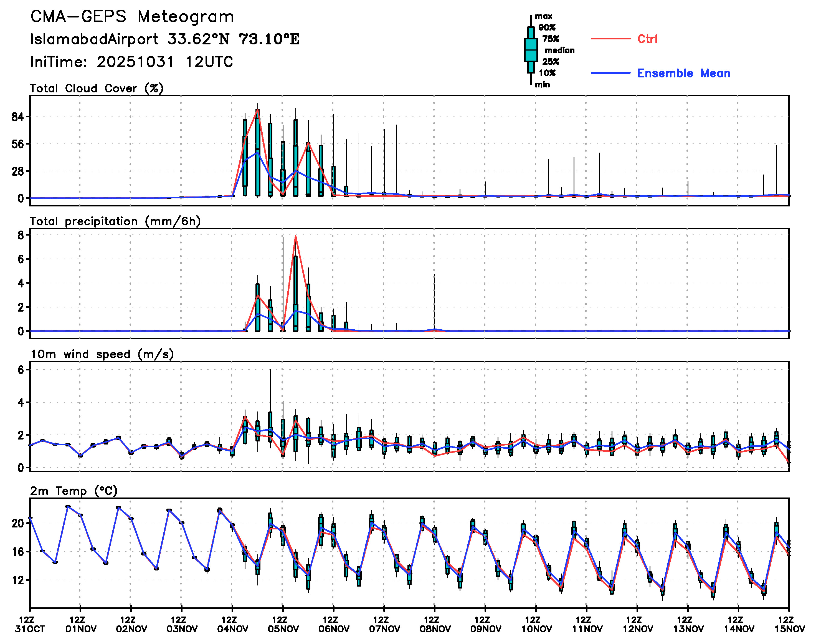
Task: Click the 'Ctrl' legend label
Action: pyautogui.click(x=647, y=39)
